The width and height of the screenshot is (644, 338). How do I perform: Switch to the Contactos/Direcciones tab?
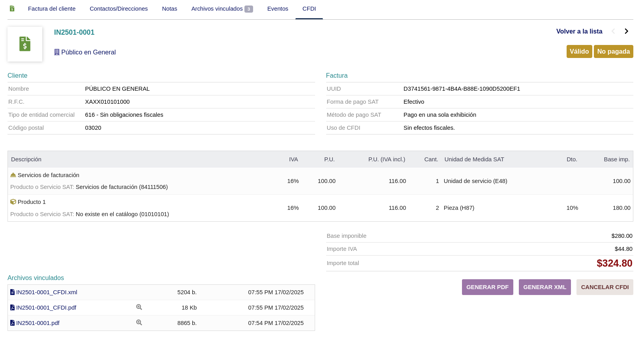point(118,9)
